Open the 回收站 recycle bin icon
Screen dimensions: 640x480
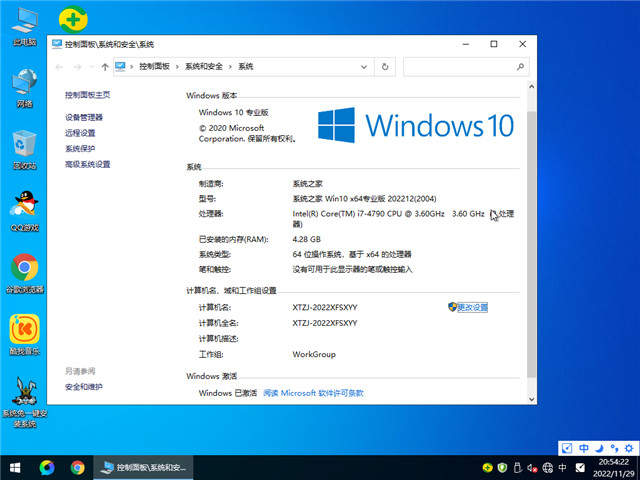pyautogui.click(x=24, y=150)
